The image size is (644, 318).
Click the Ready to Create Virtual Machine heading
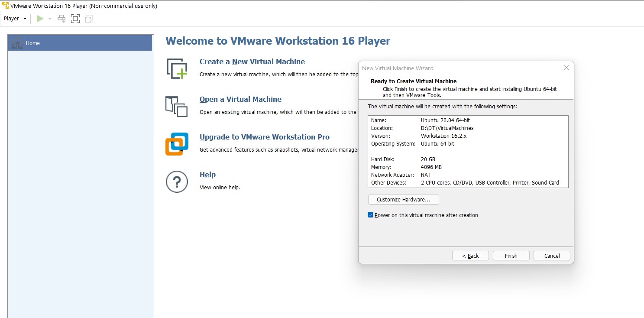(x=414, y=81)
